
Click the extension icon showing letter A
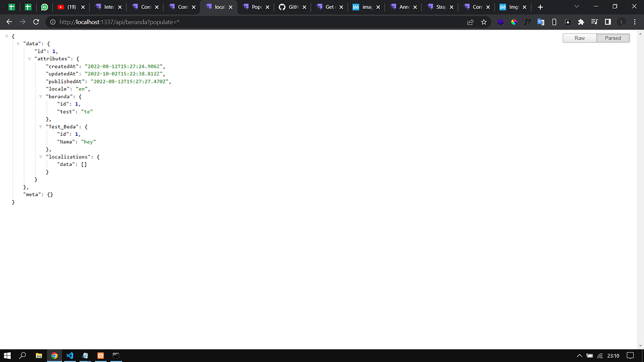point(568,22)
